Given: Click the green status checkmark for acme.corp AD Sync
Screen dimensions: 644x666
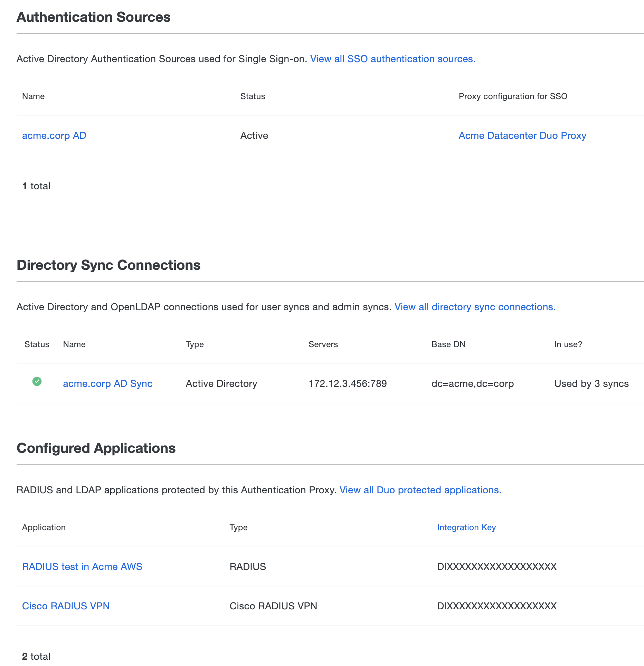Looking at the screenshot, I should point(37,382).
